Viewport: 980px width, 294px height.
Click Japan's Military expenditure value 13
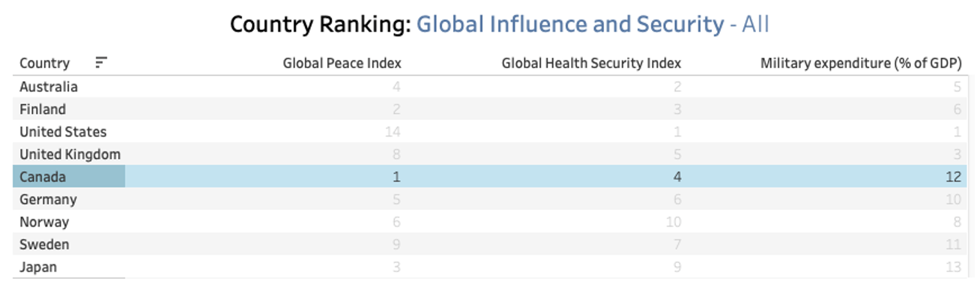953,267
